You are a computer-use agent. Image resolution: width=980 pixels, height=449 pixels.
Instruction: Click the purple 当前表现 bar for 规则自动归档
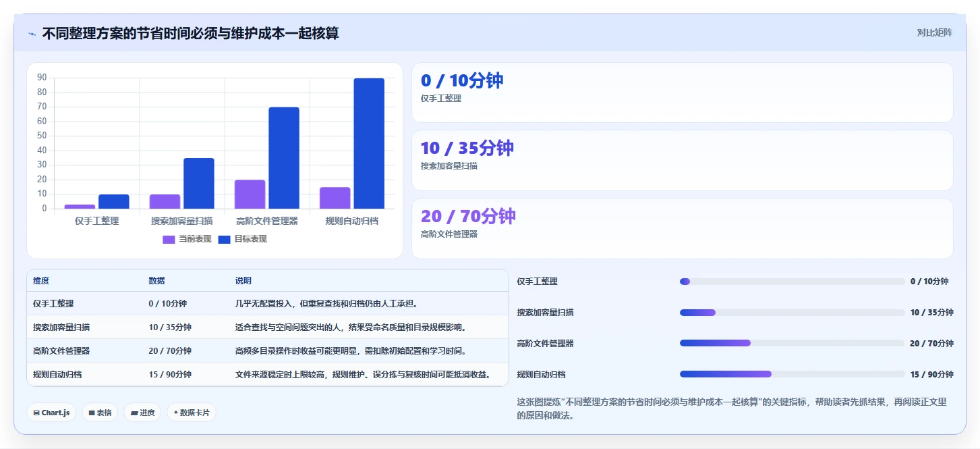coord(335,198)
